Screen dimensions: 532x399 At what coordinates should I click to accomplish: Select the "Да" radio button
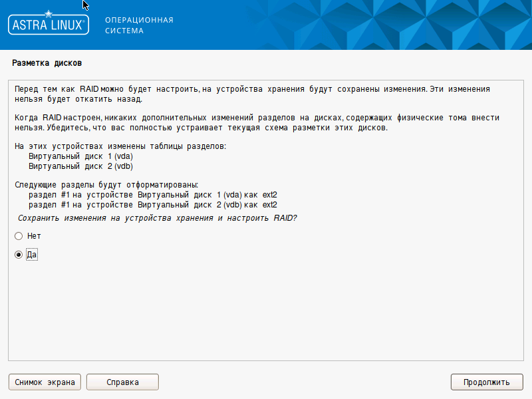(19, 255)
